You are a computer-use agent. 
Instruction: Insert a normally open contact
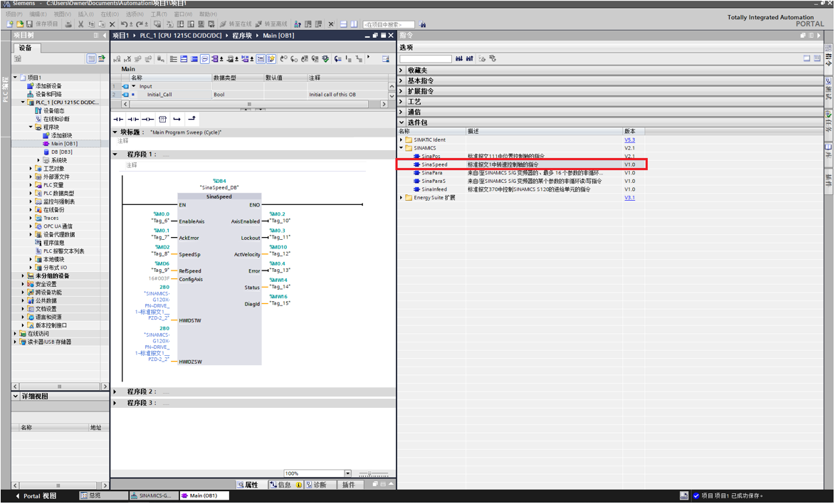click(x=119, y=119)
